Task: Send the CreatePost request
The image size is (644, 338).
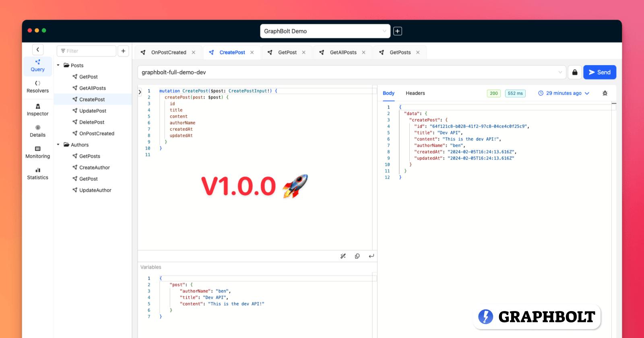Action: (600, 72)
